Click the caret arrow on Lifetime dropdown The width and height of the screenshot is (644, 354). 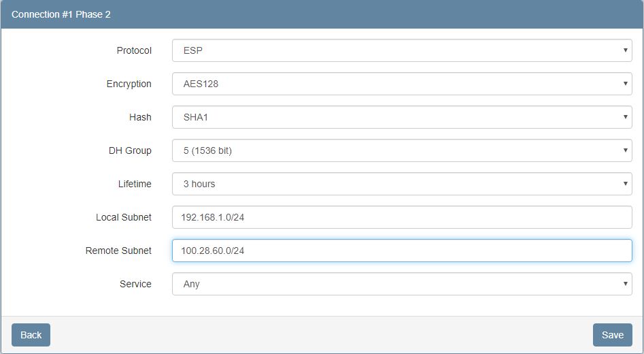coord(625,184)
